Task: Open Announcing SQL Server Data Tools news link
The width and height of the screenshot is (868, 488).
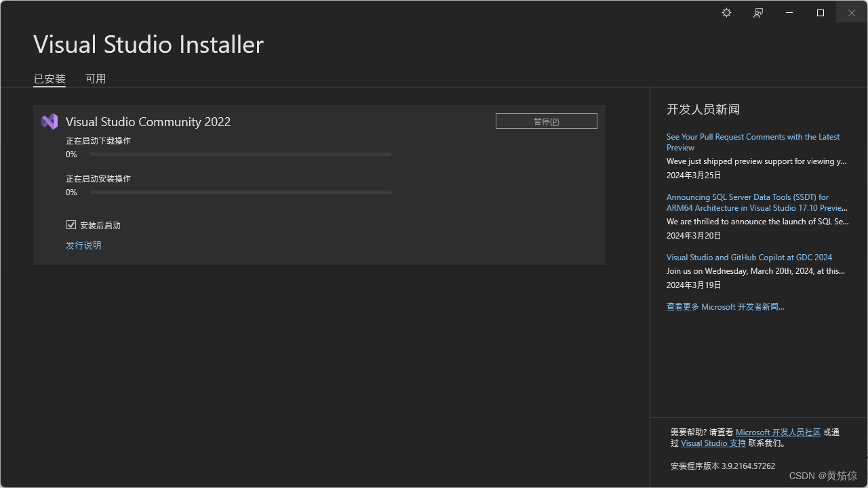Action: coord(757,202)
